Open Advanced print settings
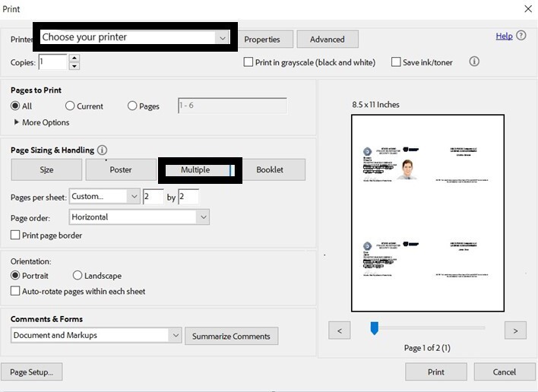 point(328,39)
